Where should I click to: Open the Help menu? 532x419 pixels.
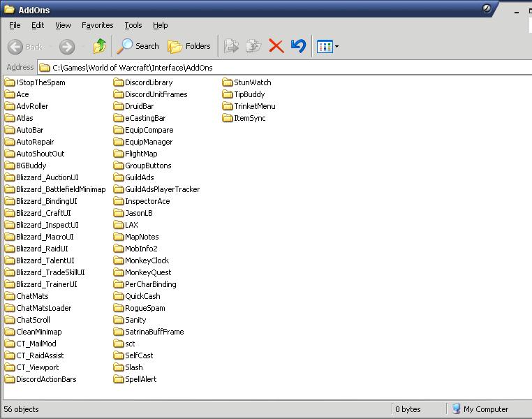coord(160,25)
